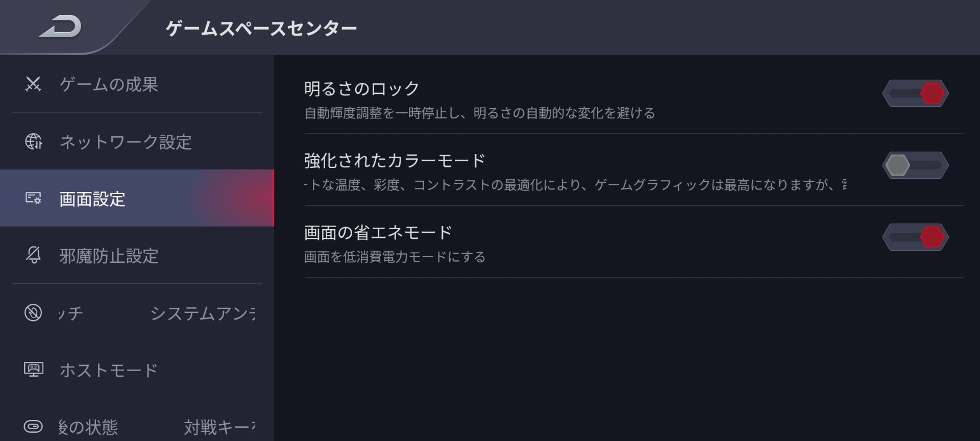The height and width of the screenshot is (441, 980).
Task: Click the pill-shaped battle key icon
Action: pyautogui.click(x=34, y=426)
